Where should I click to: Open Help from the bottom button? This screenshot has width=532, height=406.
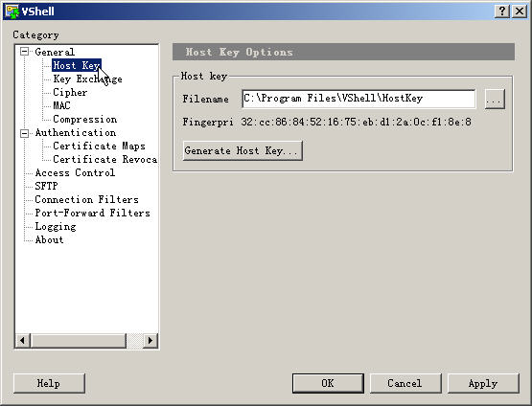49,383
